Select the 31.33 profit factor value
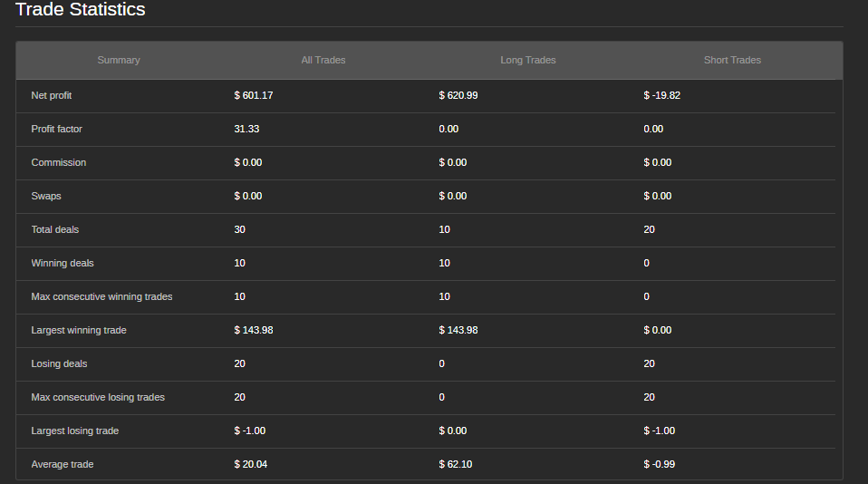 pyautogui.click(x=247, y=129)
